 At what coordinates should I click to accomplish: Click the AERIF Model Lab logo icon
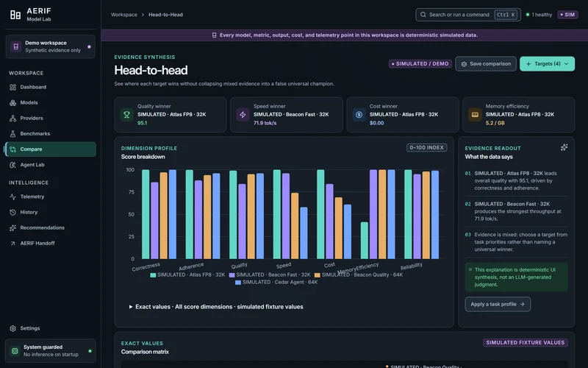[x=15, y=15]
